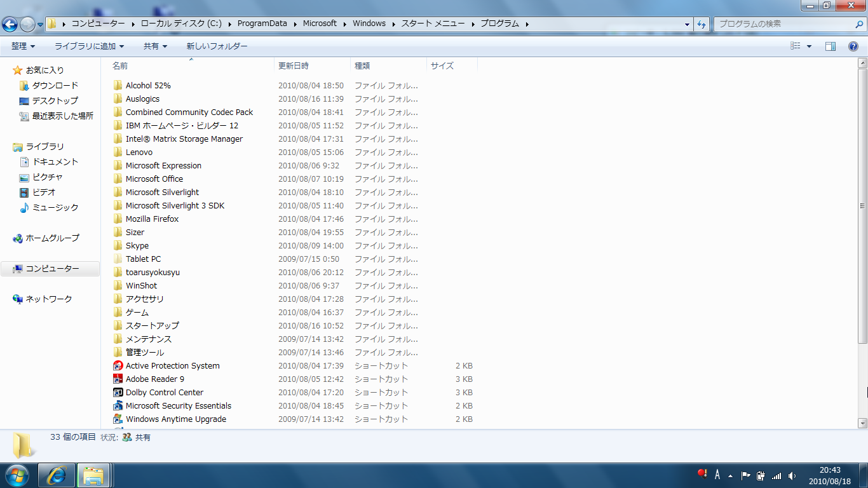Select the WinShot folder icon
The image size is (868, 488).
(x=118, y=285)
